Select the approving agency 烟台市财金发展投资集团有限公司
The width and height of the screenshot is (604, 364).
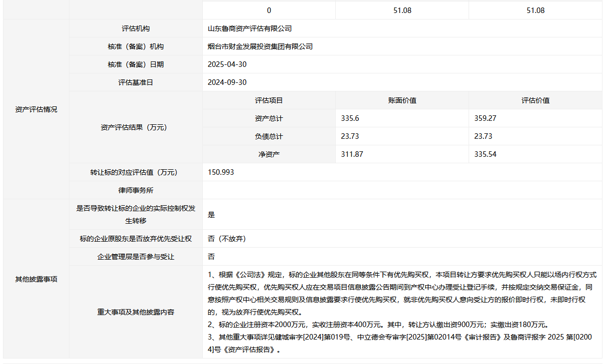click(x=260, y=46)
